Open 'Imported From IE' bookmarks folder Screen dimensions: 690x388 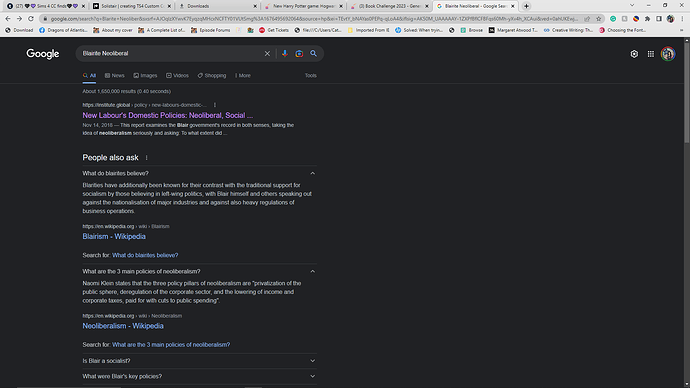pyautogui.click(x=368, y=30)
